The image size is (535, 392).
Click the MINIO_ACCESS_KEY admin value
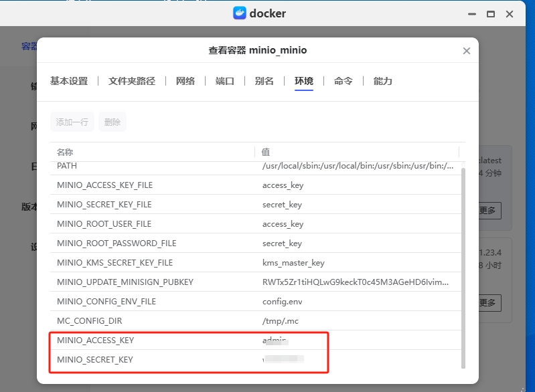275,340
